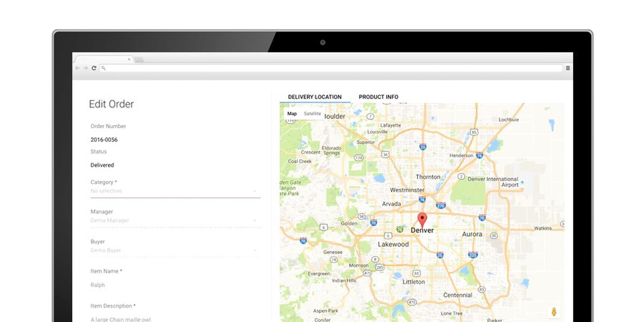Viewport: 644px width, 322px height.
Task: Click the red Denver location pin
Action: pyautogui.click(x=422, y=219)
